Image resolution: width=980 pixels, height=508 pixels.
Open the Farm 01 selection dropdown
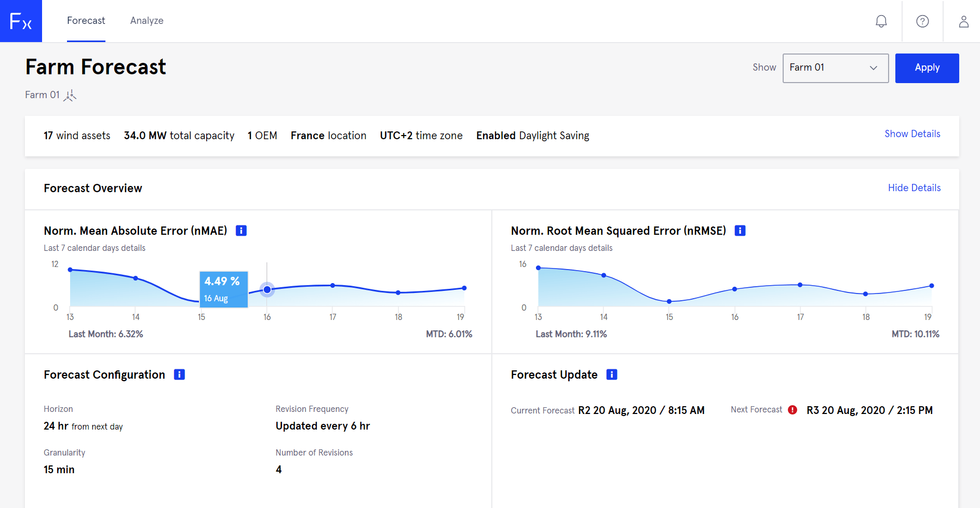click(x=835, y=68)
